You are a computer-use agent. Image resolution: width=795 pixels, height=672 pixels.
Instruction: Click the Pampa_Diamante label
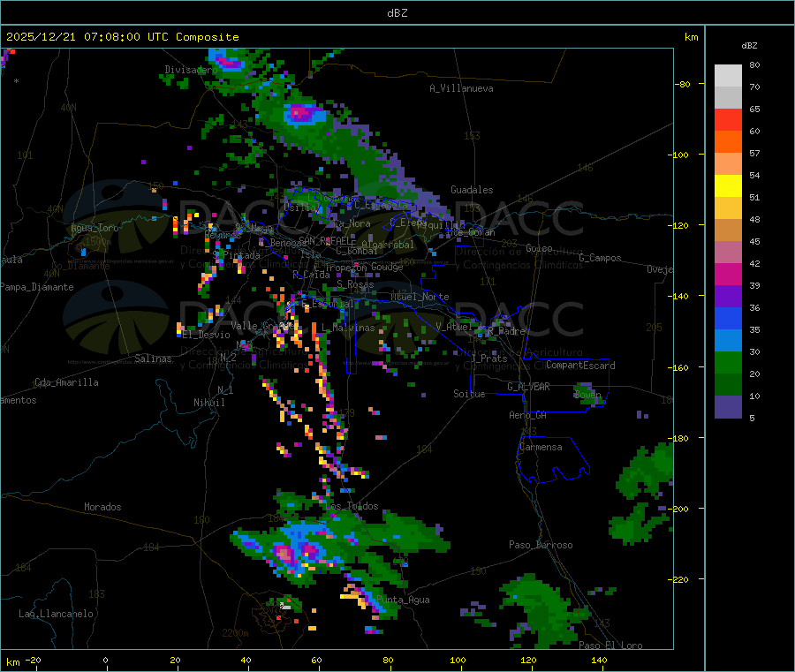click(37, 287)
